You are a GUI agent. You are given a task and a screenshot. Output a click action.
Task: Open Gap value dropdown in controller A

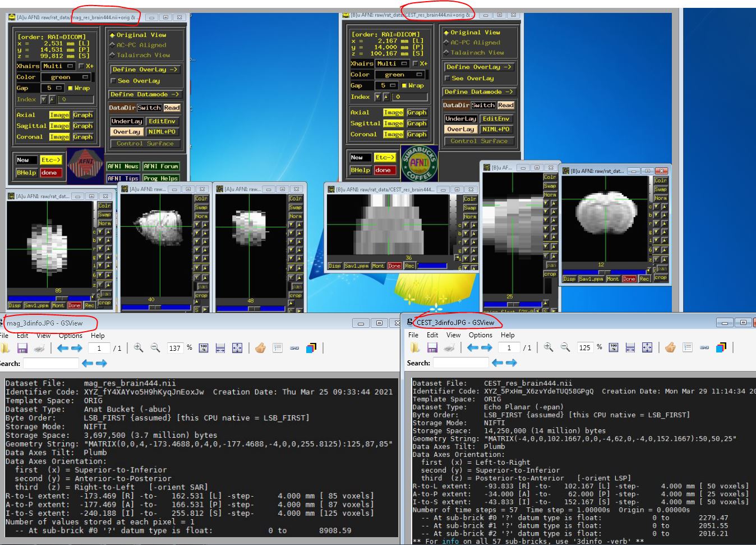coord(53,88)
